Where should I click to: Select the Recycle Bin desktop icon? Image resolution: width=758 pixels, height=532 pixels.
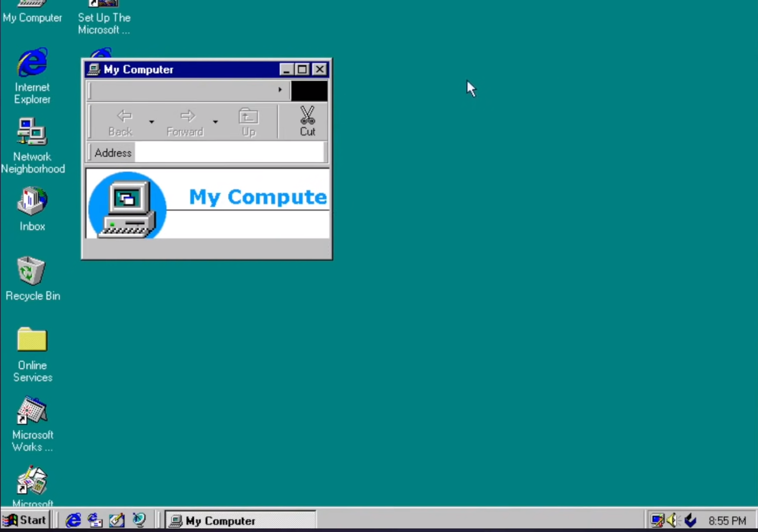tap(32, 272)
